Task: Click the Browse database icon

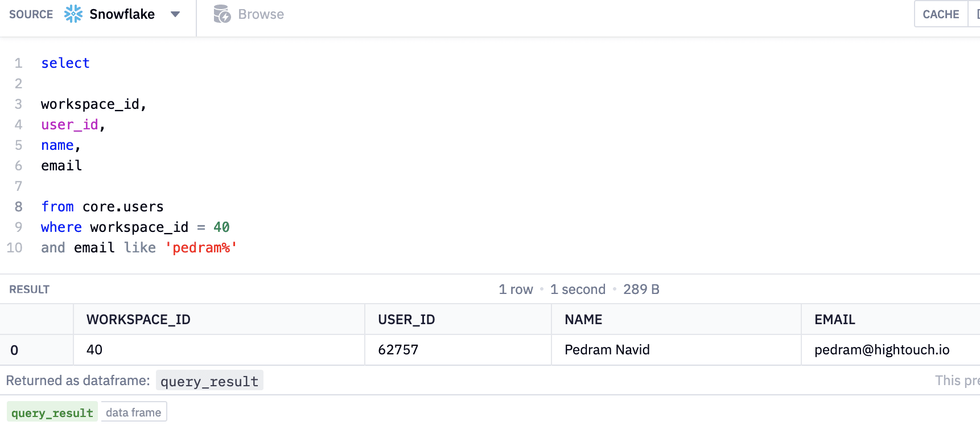Action: 222,14
